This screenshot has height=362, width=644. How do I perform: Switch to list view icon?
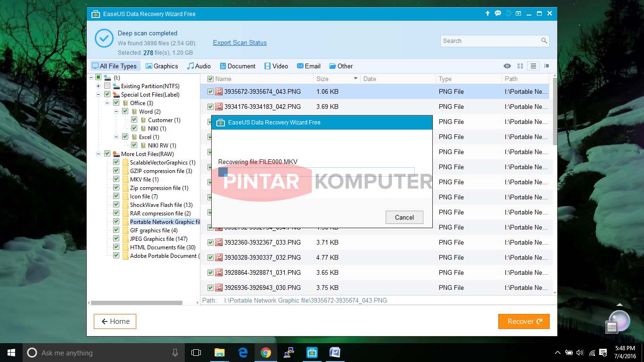coord(533,66)
